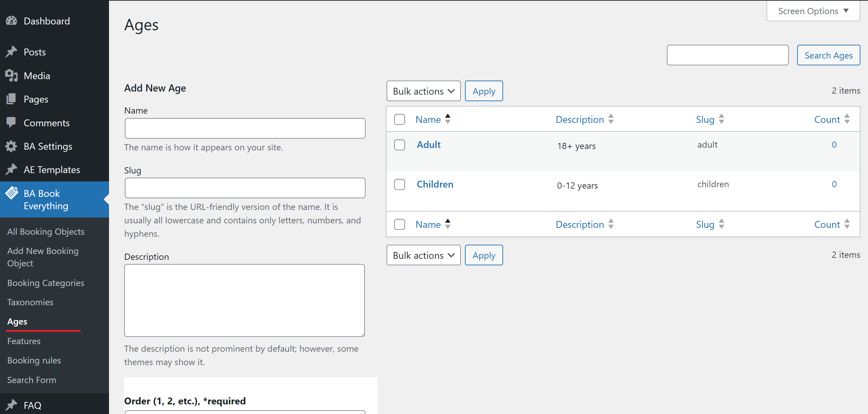
Task: Open the top Bulk actions dropdown
Action: pyautogui.click(x=423, y=91)
